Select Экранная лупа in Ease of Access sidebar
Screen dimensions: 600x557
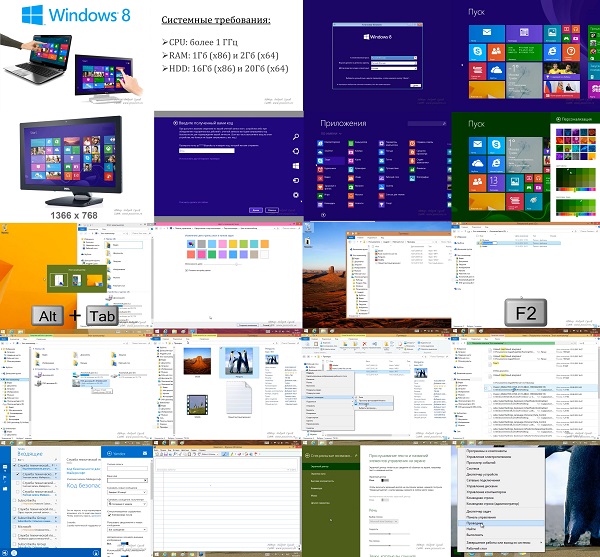tap(318, 474)
